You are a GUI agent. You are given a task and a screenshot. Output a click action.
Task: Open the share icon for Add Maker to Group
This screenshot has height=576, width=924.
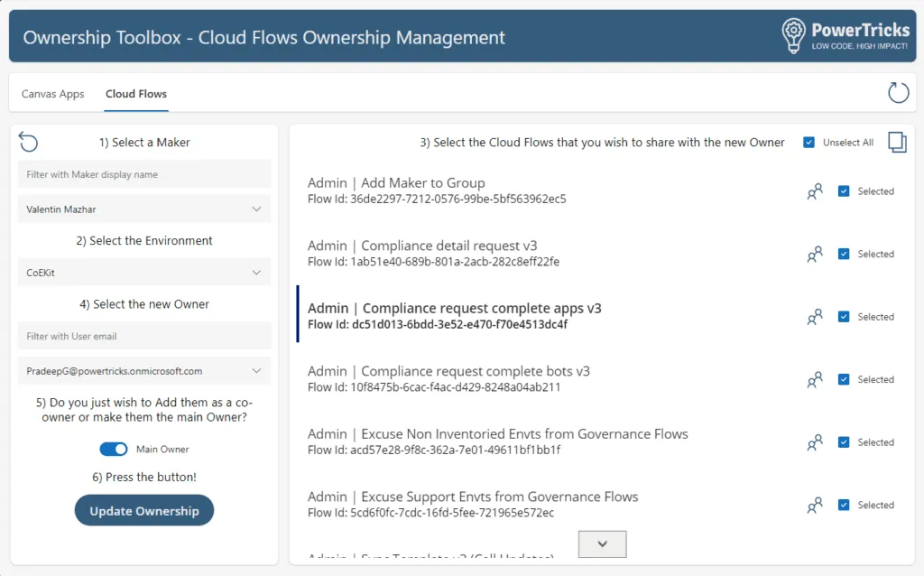815,191
